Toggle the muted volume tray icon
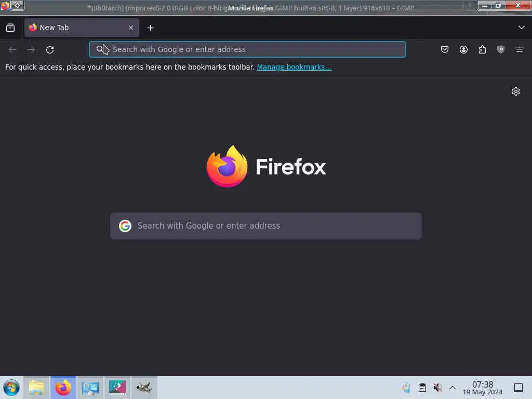The height and width of the screenshot is (399, 532). click(437, 388)
